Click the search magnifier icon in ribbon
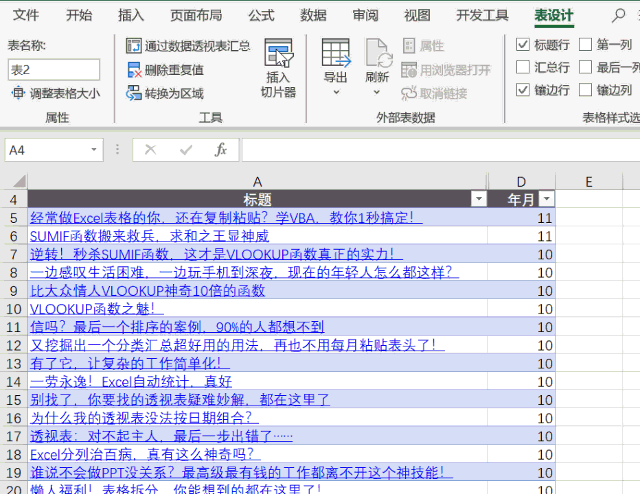 (618, 16)
